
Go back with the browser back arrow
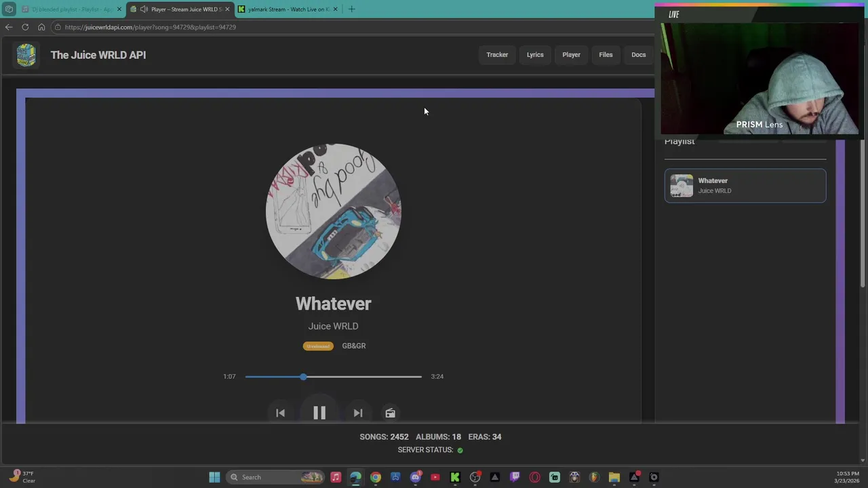8,27
